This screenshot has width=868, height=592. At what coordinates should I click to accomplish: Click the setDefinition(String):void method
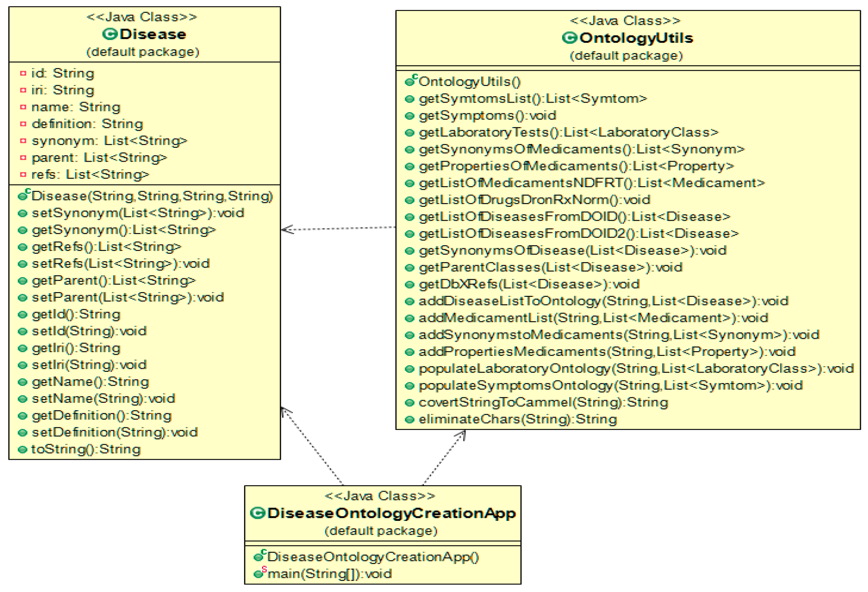pos(114,432)
